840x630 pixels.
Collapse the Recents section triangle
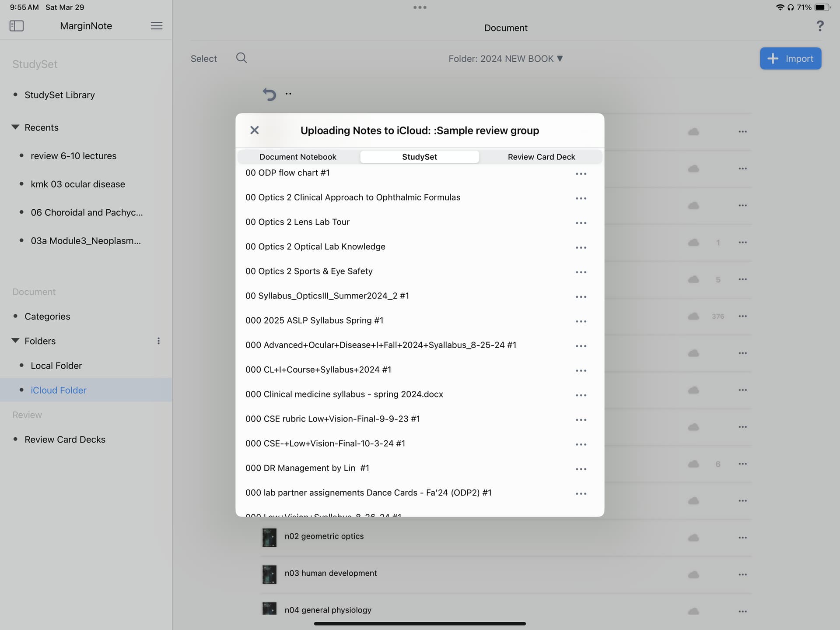click(15, 127)
